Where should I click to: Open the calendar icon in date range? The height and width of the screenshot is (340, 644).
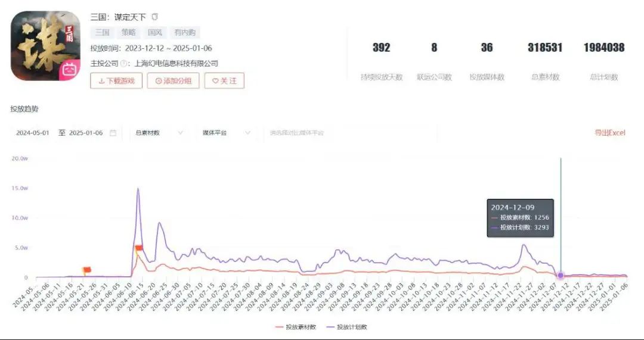[x=113, y=133]
